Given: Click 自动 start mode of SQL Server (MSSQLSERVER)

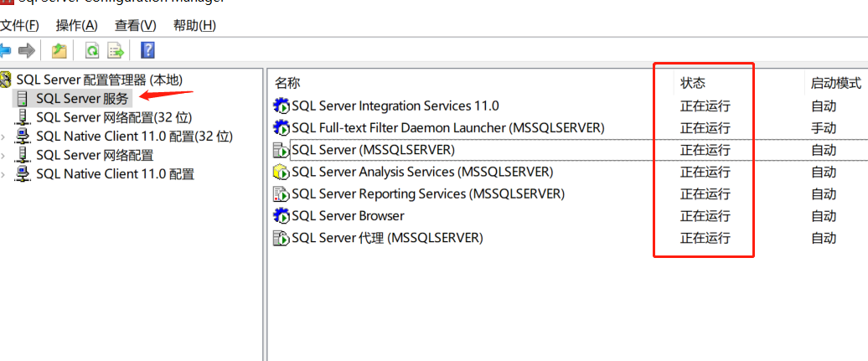Looking at the screenshot, I should pyautogui.click(x=824, y=151).
